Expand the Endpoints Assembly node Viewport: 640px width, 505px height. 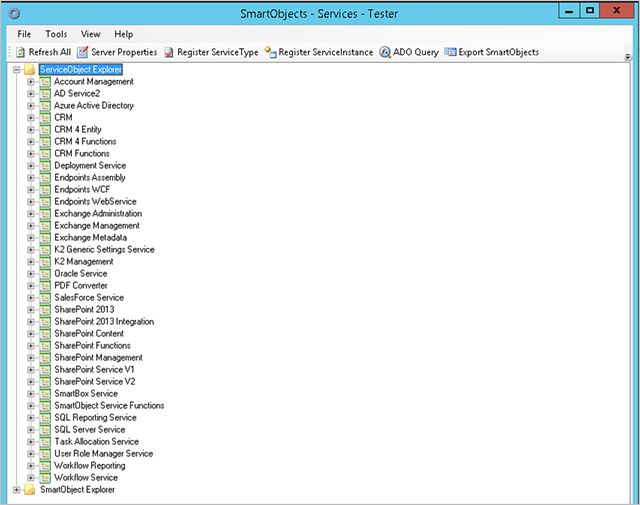[31, 178]
